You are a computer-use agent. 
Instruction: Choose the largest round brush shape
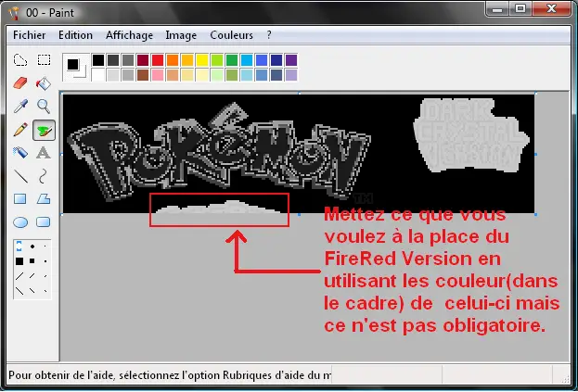(x=19, y=247)
